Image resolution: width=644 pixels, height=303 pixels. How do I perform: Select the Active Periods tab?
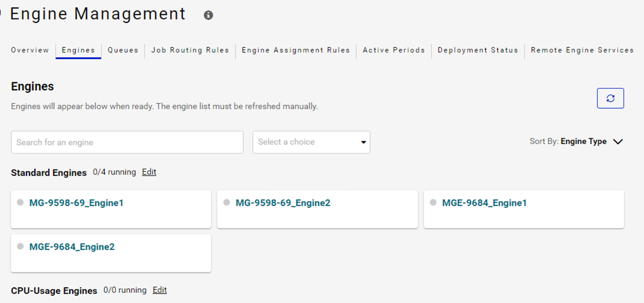pyautogui.click(x=394, y=50)
